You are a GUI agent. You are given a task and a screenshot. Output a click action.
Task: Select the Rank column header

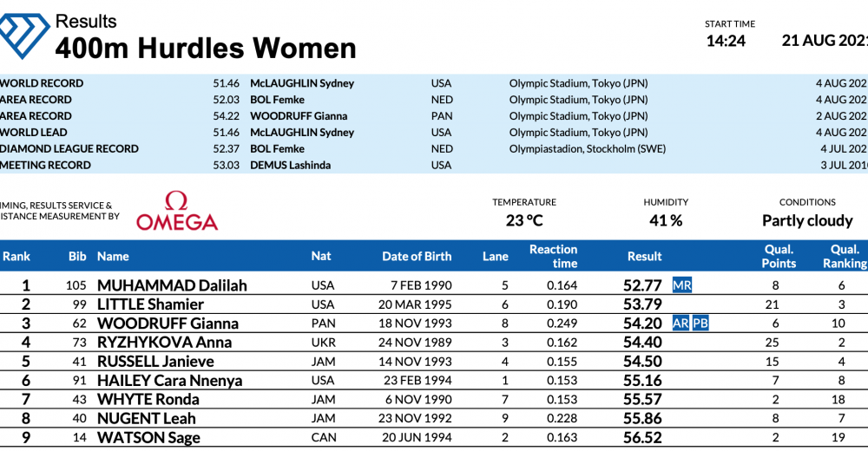[16, 257]
